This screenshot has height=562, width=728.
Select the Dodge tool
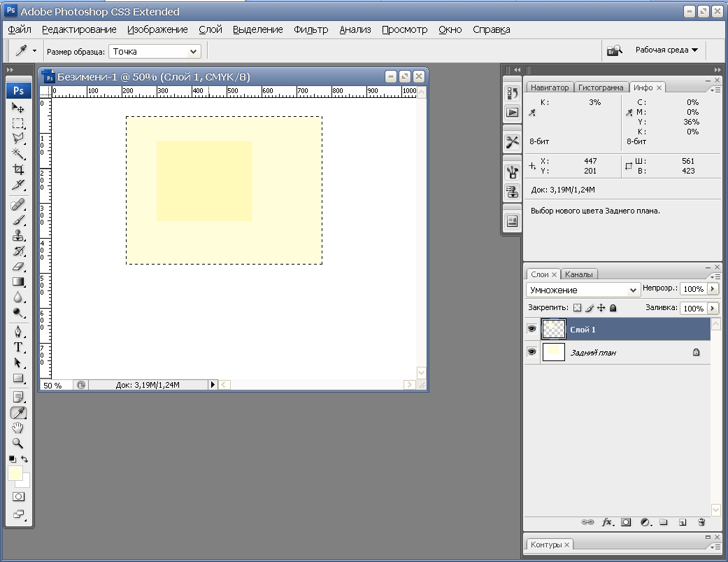pos(18,312)
